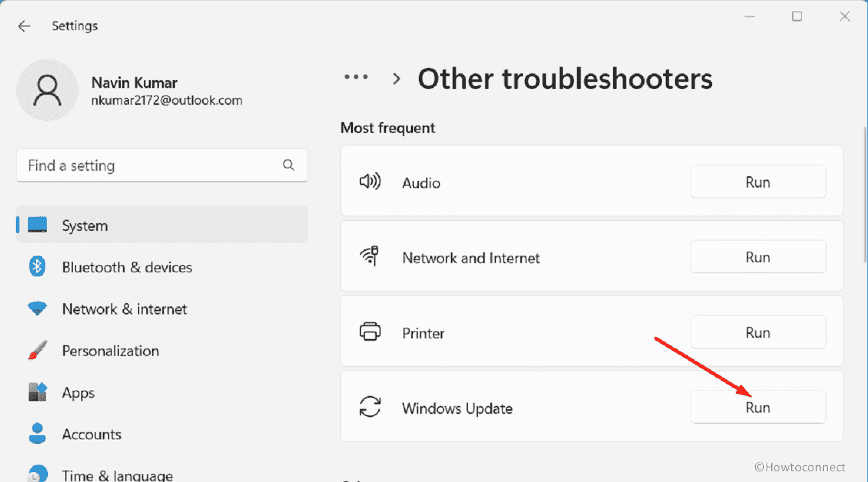The height and width of the screenshot is (482, 868).
Task: Click the breadcrumb chevron arrow
Action: (397, 79)
